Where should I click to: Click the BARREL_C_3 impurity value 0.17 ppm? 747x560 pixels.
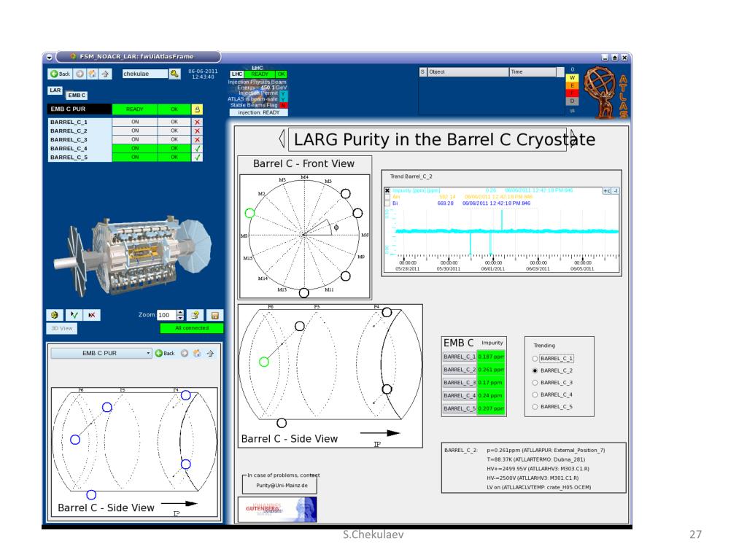click(x=491, y=382)
